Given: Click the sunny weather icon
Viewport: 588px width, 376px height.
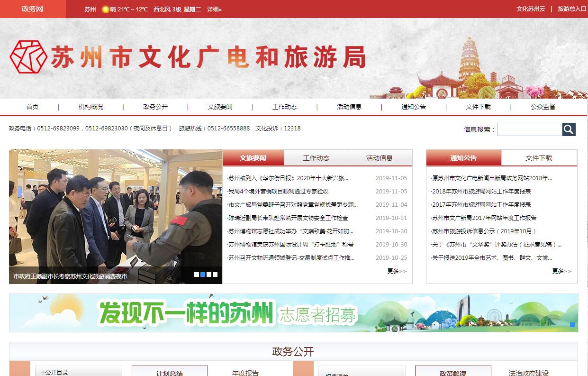Looking at the screenshot, I should (x=105, y=9).
